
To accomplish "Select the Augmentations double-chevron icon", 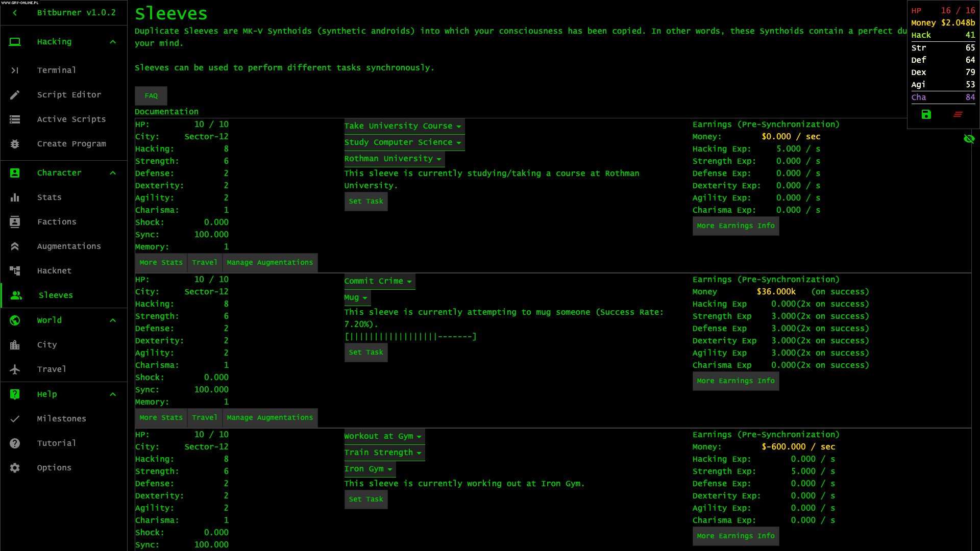I will (15, 246).
